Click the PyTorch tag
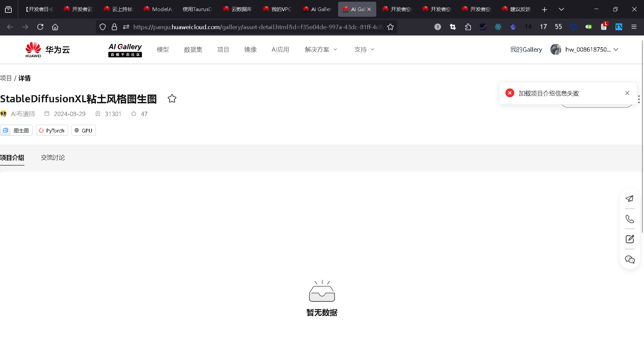Screen dimensions: 644x342 (x=52, y=130)
